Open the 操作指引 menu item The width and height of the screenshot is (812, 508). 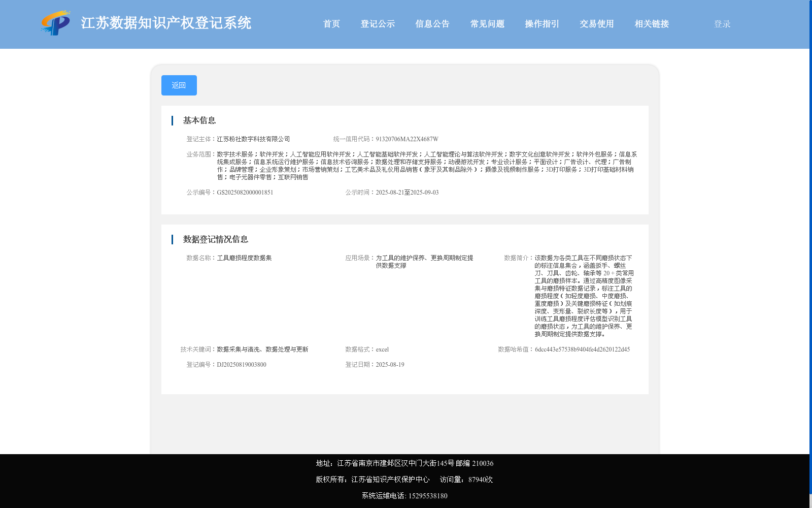542,24
